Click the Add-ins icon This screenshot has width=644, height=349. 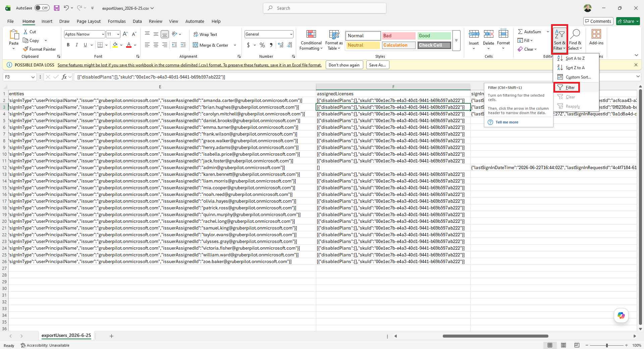tap(596, 34)
